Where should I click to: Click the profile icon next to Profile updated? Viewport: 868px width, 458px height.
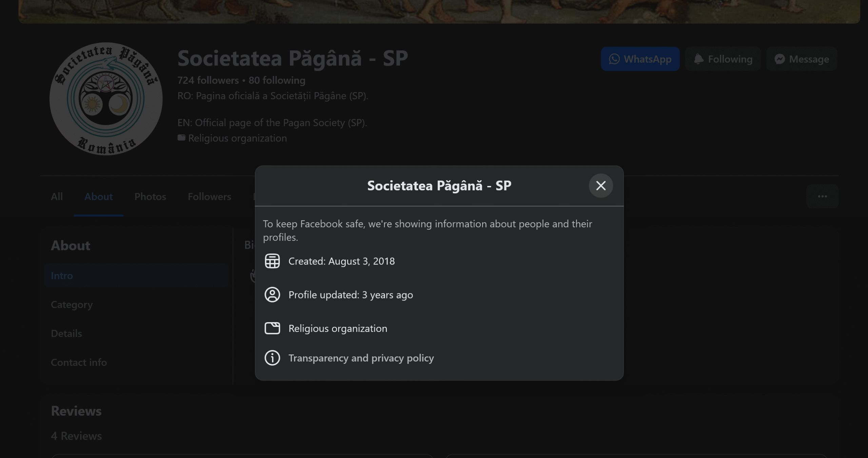point(272,295)
